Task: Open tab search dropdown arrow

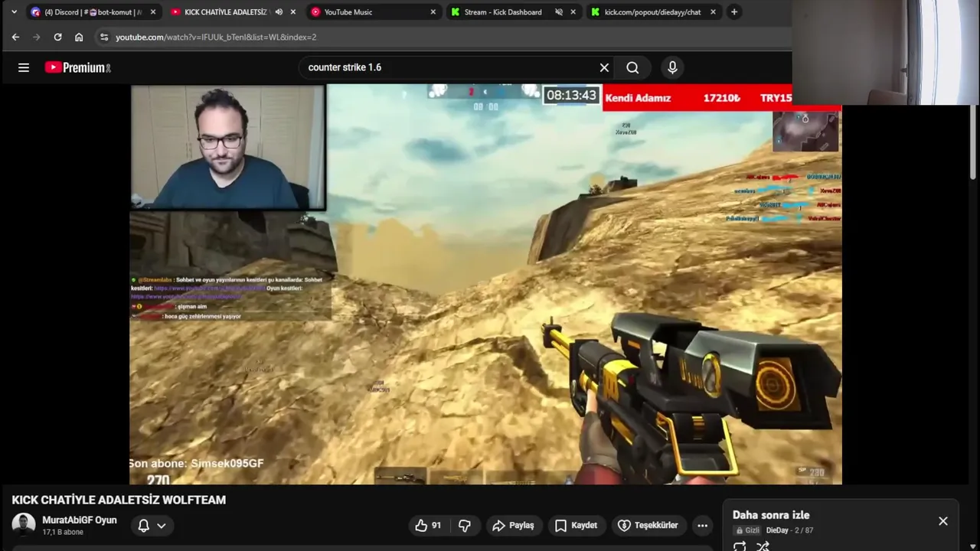Action: click(x=14, y=11)
